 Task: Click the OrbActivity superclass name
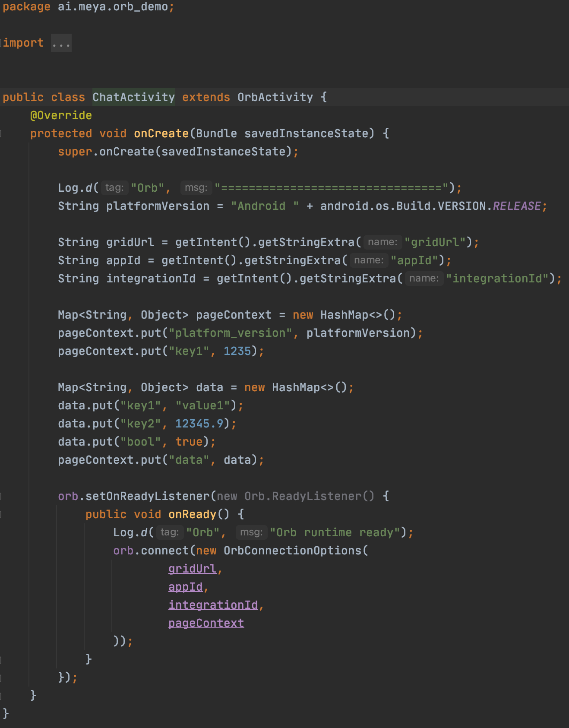(x=275, y=97)
